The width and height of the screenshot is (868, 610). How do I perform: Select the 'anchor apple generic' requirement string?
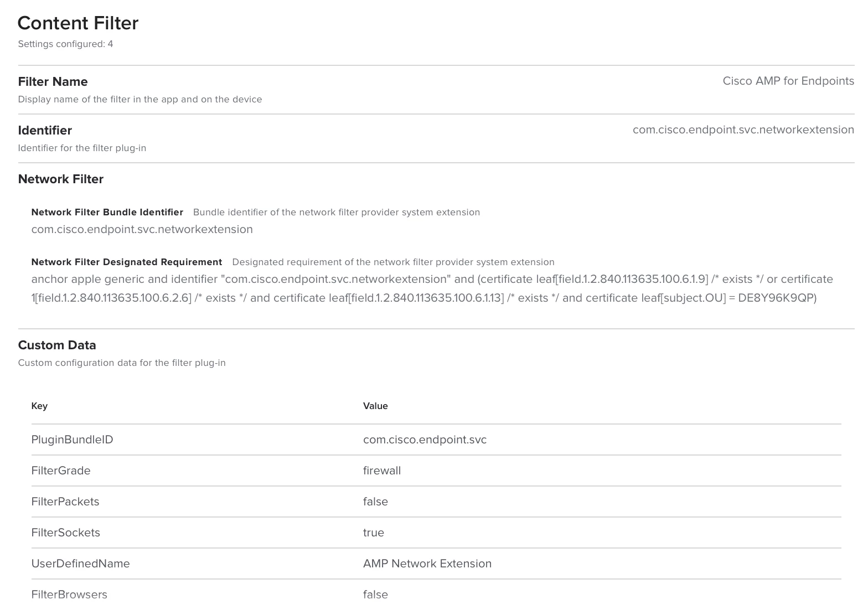tap(432, 288)
